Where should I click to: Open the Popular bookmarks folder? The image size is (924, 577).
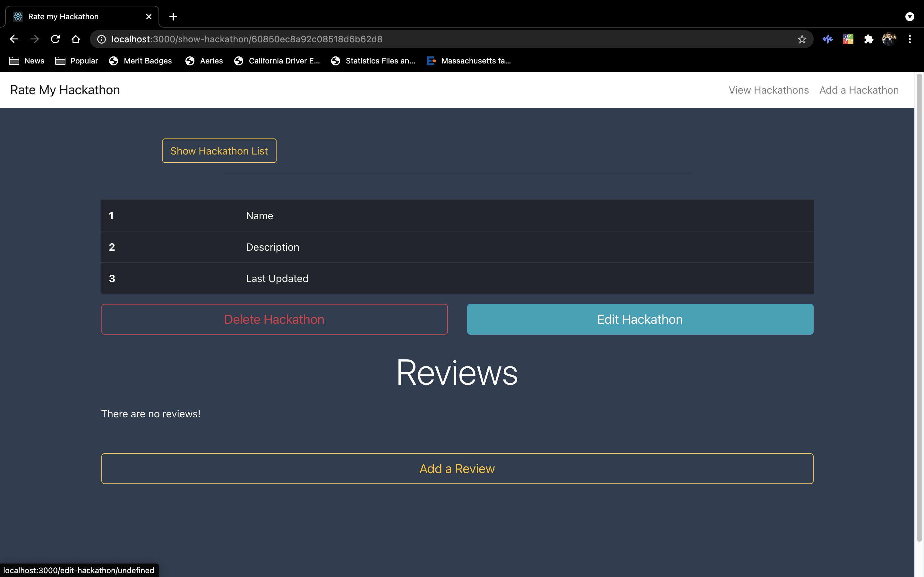click(x=77, y=61)
